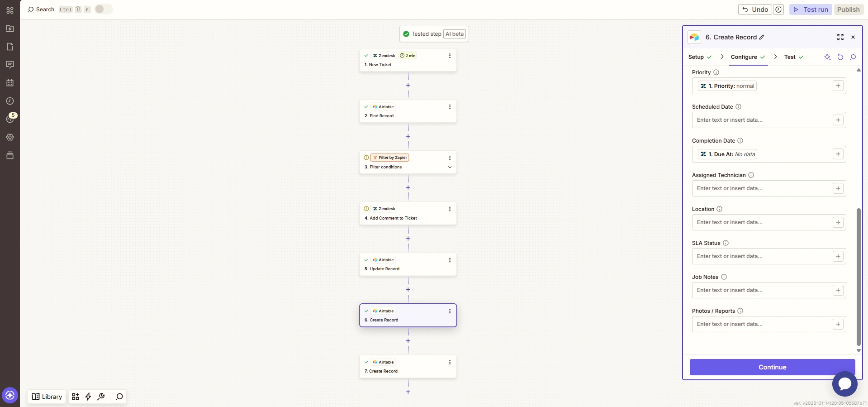Click the configure panel vertical scrollbar
This screenshot has width=868, height=407.
[x=859, y=276]
